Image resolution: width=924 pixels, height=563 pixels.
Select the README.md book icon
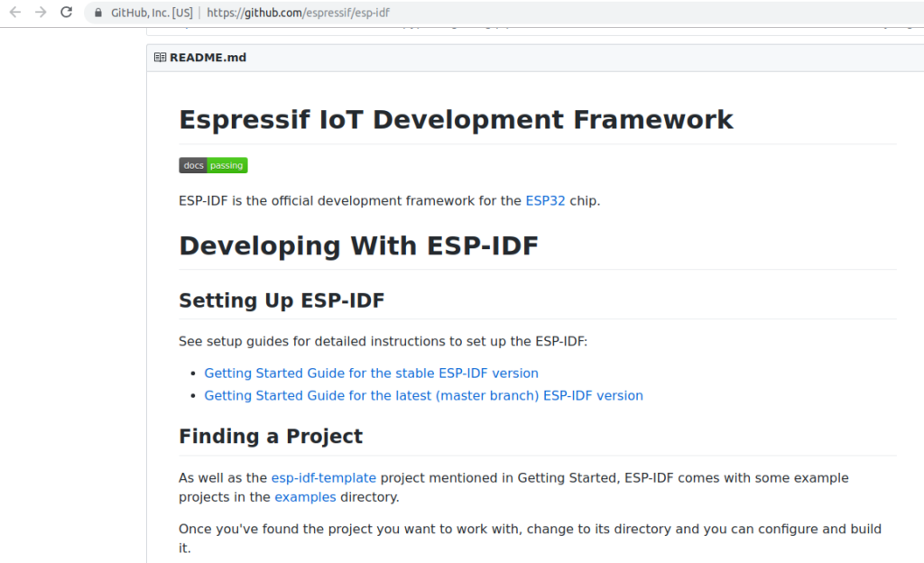(x=160, y=57)
